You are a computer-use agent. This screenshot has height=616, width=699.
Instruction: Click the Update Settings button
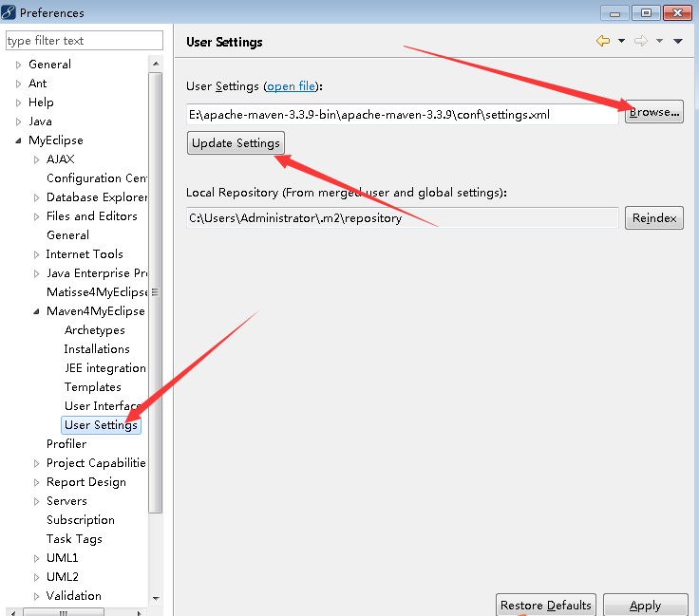click(236, 143)
